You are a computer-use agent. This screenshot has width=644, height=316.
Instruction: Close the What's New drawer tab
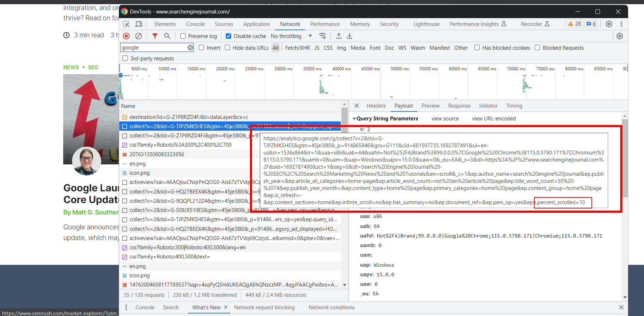point(226,307)
